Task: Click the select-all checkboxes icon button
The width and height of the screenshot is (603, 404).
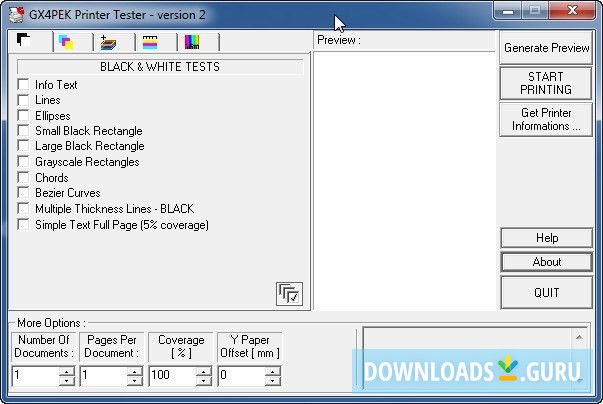Action: [x=289, y=294]
